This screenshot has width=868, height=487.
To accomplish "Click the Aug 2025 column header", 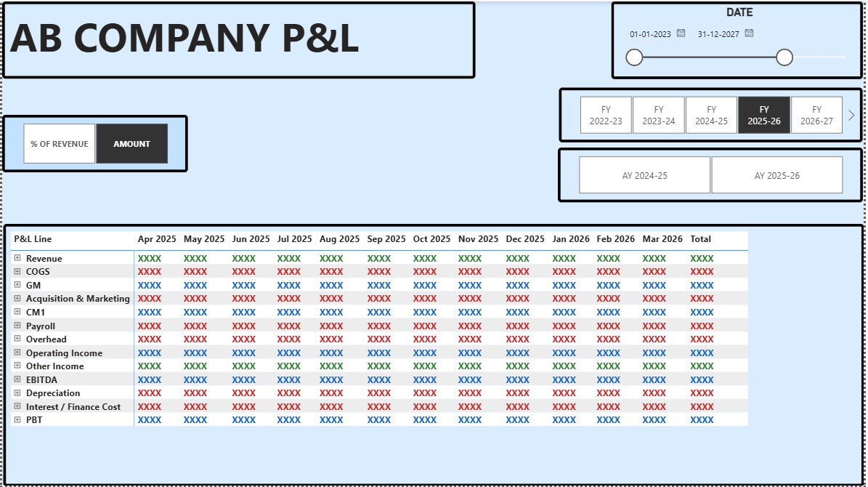I will click(x=339, y=239).
